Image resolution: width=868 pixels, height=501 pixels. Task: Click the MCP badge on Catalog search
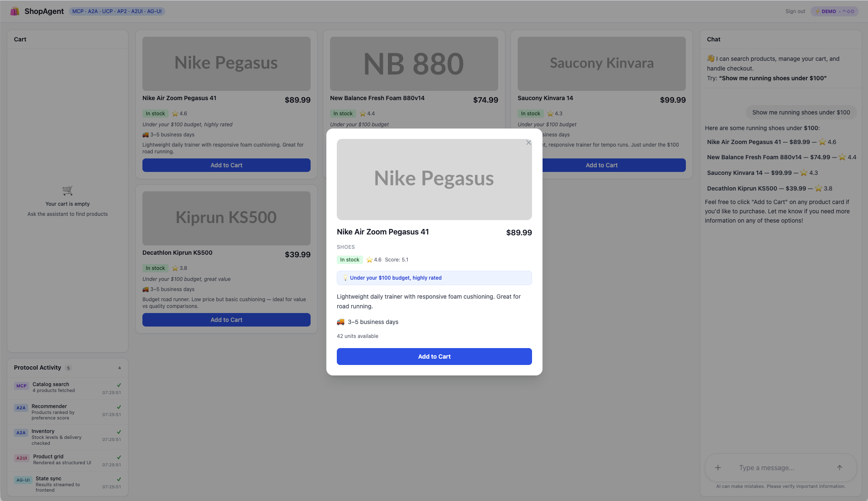tap(21, 386)
